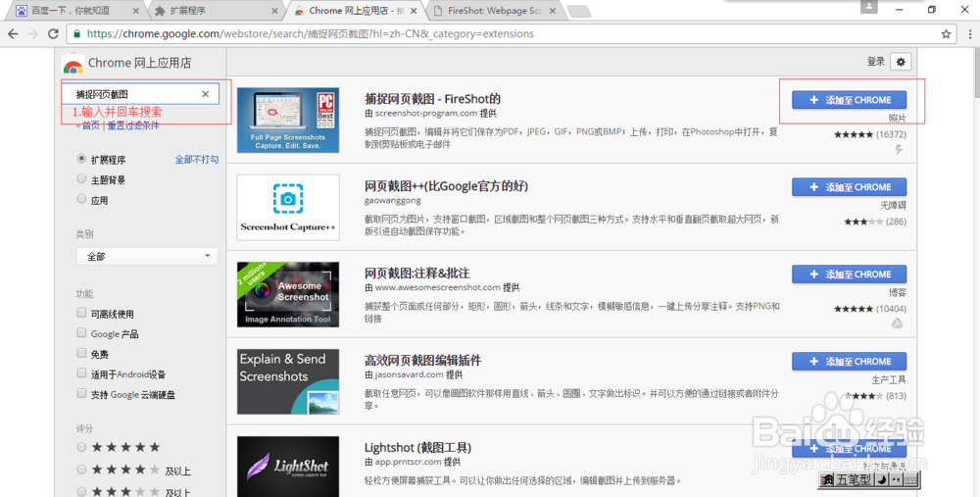980x497 pixels.
Task: Click the Chrome profile avatar icon
Action: (868, 7)
